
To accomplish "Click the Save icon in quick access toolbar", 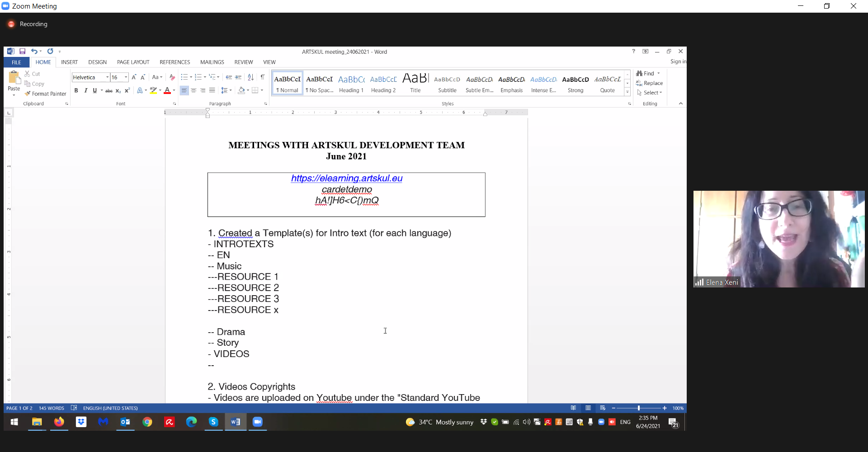I will [22, 52].
